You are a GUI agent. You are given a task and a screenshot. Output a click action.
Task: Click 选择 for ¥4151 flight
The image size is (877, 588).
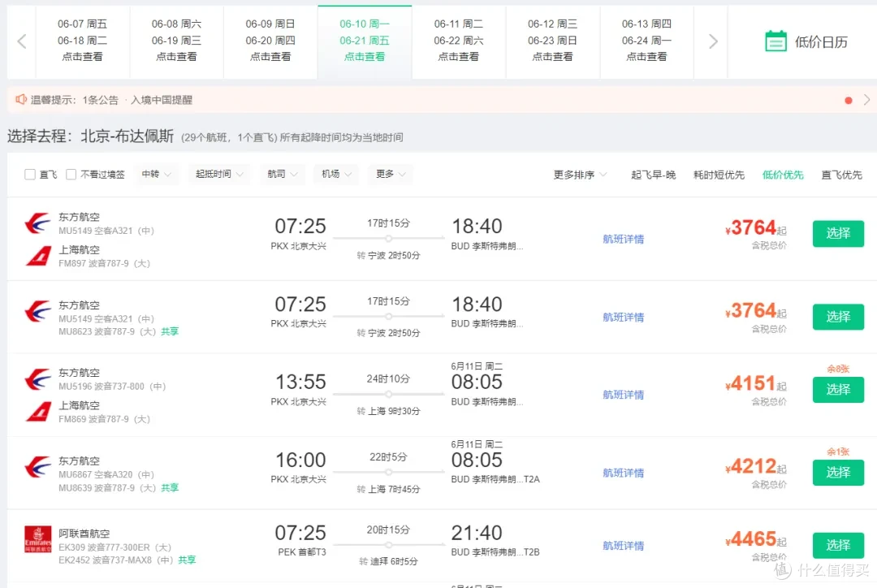pyautogui.click(x=838, y=389)
